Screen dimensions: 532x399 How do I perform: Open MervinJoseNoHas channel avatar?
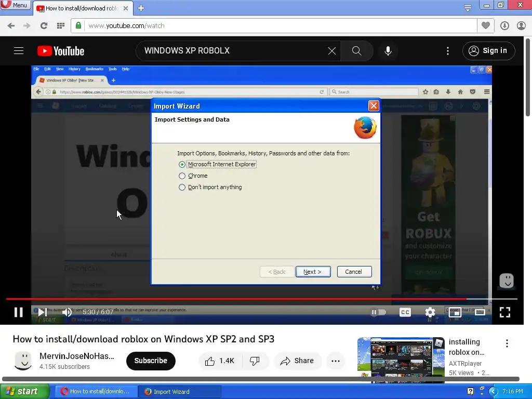click(23, 361)
